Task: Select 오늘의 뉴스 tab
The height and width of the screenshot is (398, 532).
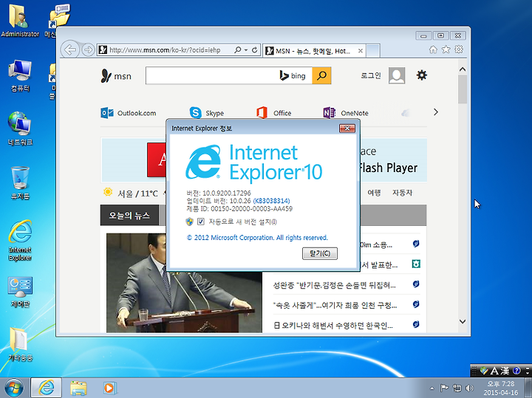Action: click(129, 216)
